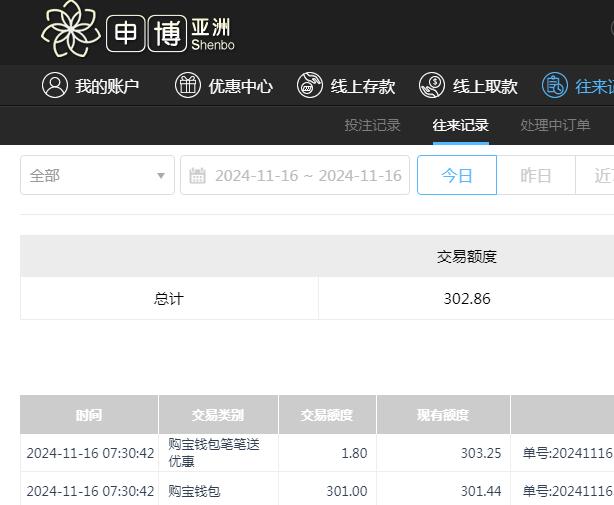The image size is (614, 505).
Task: Click the 优惠中心 gift icon
Action: [188, 85]
